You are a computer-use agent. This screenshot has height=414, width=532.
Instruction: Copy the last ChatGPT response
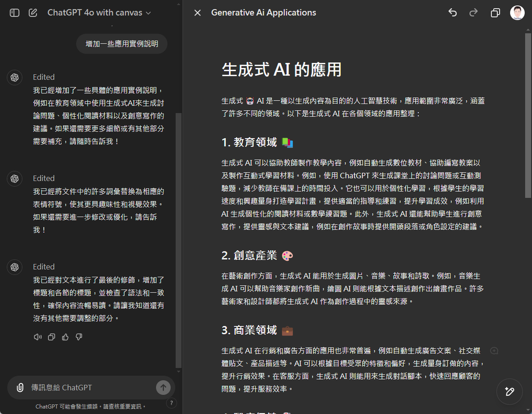click(51, 337)
